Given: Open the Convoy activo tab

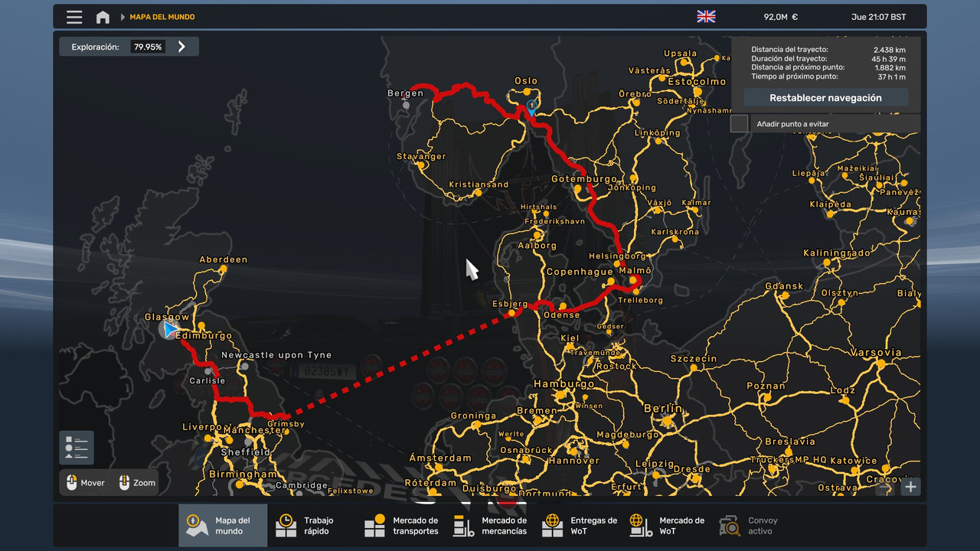Looking at the screenshot, I should (756, 525).
